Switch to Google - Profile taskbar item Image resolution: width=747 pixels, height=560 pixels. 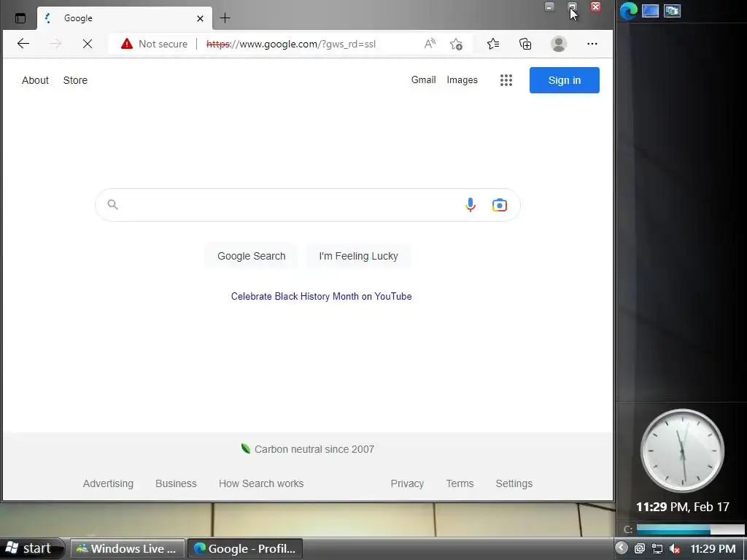[245, 548]
